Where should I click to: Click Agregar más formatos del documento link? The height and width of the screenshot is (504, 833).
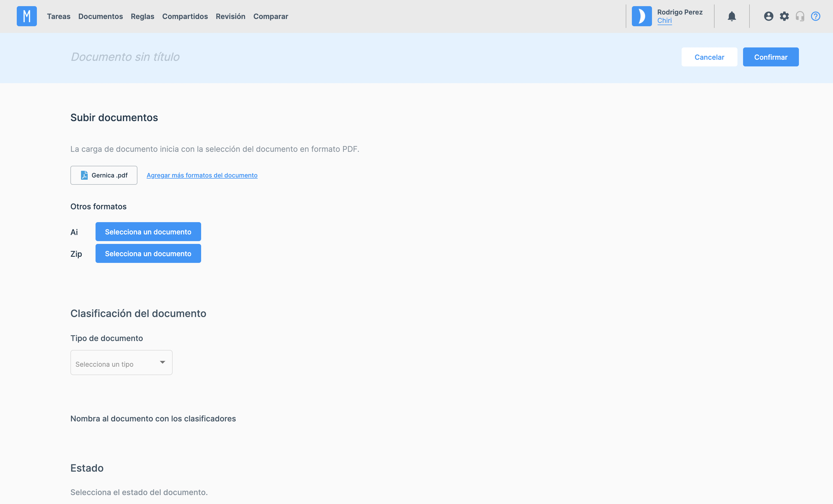[x=202, y=175]
